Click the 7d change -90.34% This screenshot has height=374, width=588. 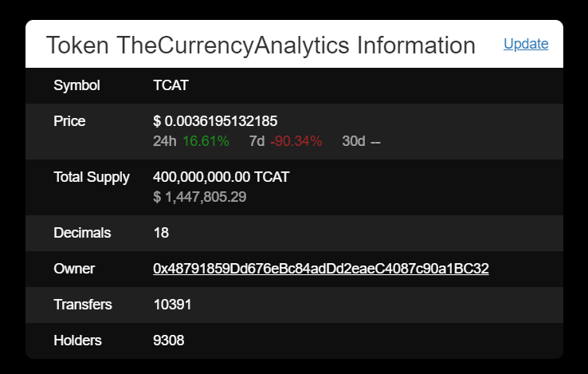pyautogui.click(x=296, y=141)
